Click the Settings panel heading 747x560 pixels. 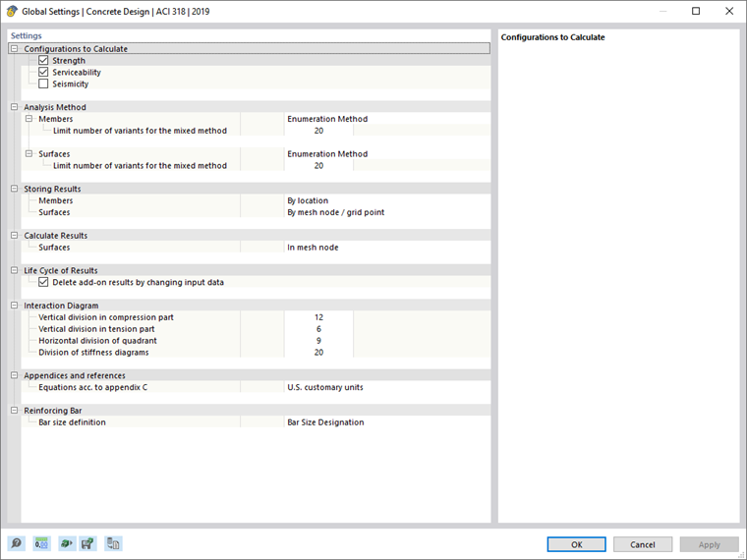27,35
